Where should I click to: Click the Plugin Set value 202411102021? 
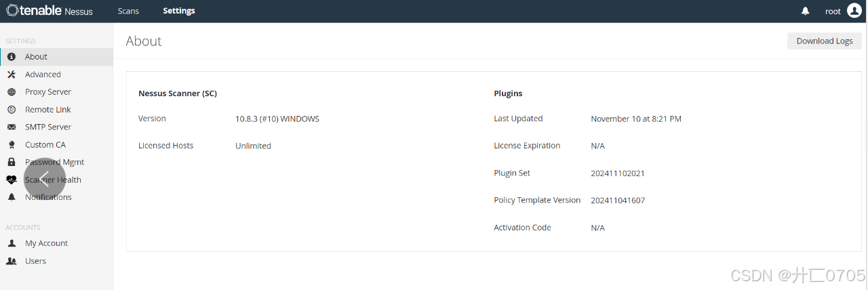coord(618,173)
